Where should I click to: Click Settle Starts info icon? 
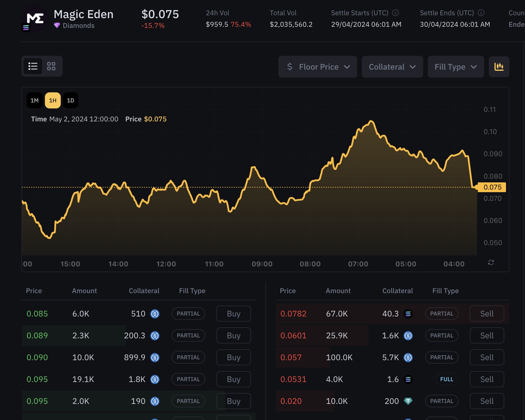point(396,13)
